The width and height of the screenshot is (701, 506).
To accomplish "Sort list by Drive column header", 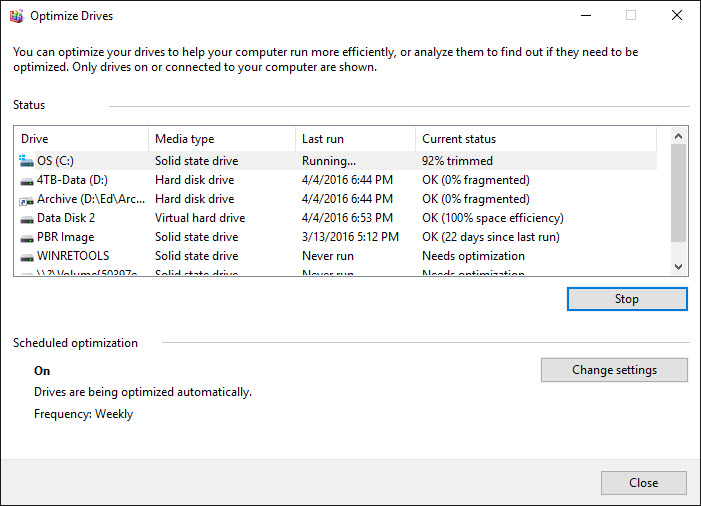I will click(81, 139).
